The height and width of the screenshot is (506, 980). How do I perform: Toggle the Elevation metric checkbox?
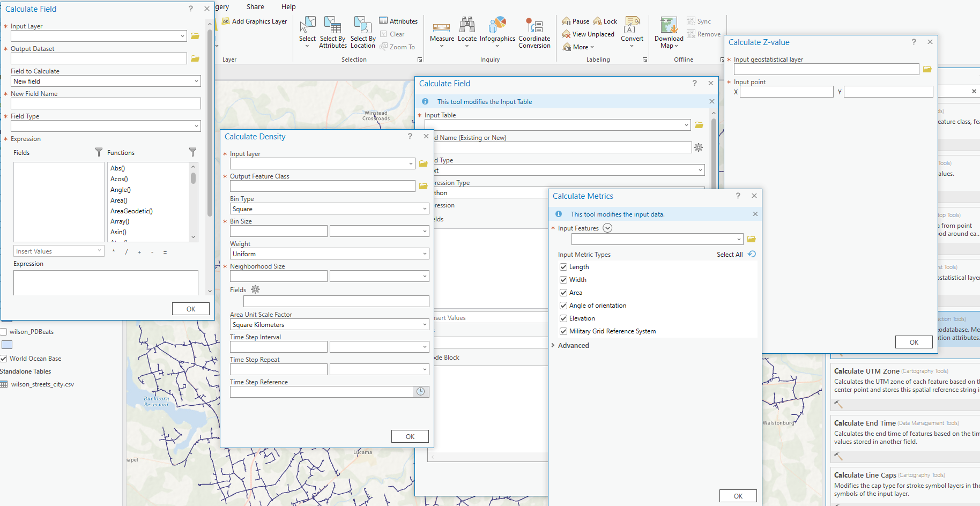563,318
